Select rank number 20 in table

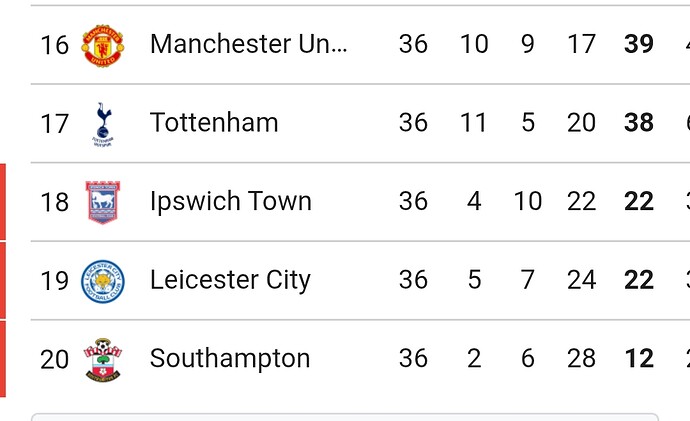point(55,359)
